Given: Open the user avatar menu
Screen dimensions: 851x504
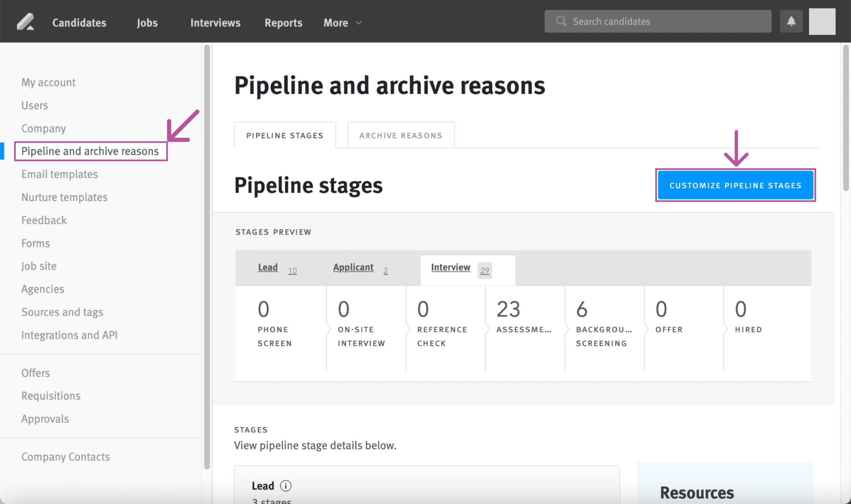Looking at the screenshot, I should 822,21.
